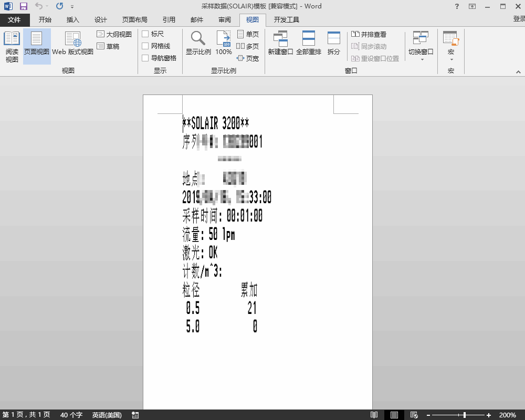
Task: Switch to Read Mode from status bar
Action: coord(374,415)
